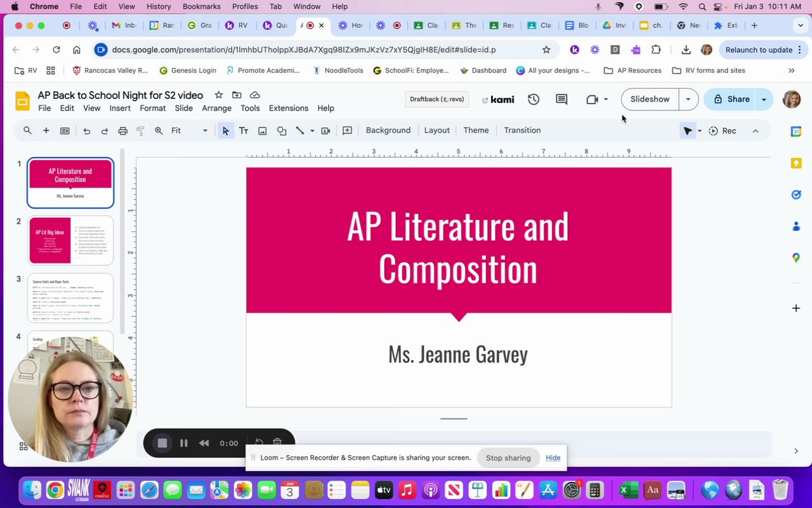This screenshot has width=812, height=508.
Task: Expand the Slideshow options arrow
Action: click(688, 99)
